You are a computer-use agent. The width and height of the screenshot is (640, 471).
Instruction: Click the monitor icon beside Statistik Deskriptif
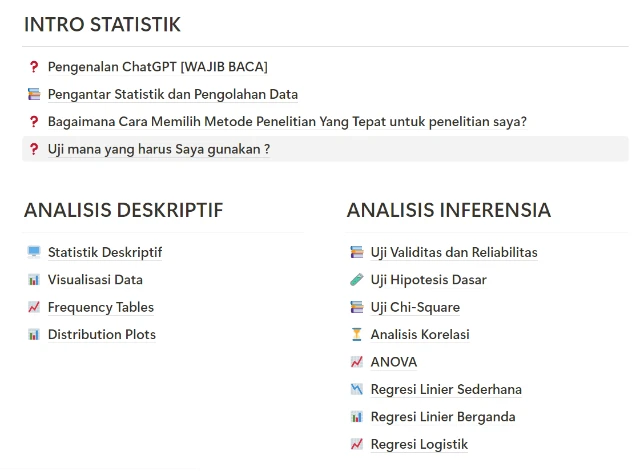pyautogui.click(x=34, y=253)
